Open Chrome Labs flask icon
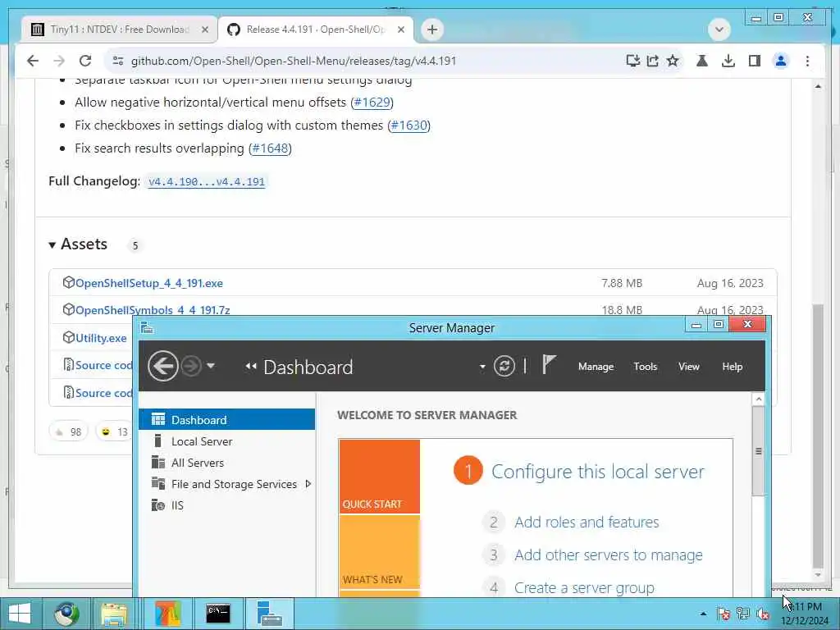The width and height of the screenshot is (840, 630). 702,61
